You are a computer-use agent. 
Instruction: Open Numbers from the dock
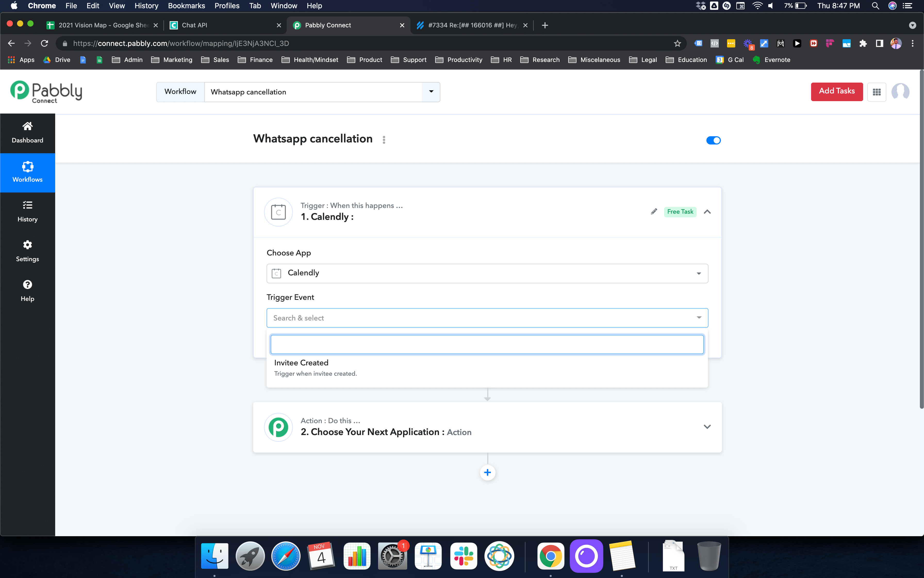pyautogui.click(x=357, y=556)
